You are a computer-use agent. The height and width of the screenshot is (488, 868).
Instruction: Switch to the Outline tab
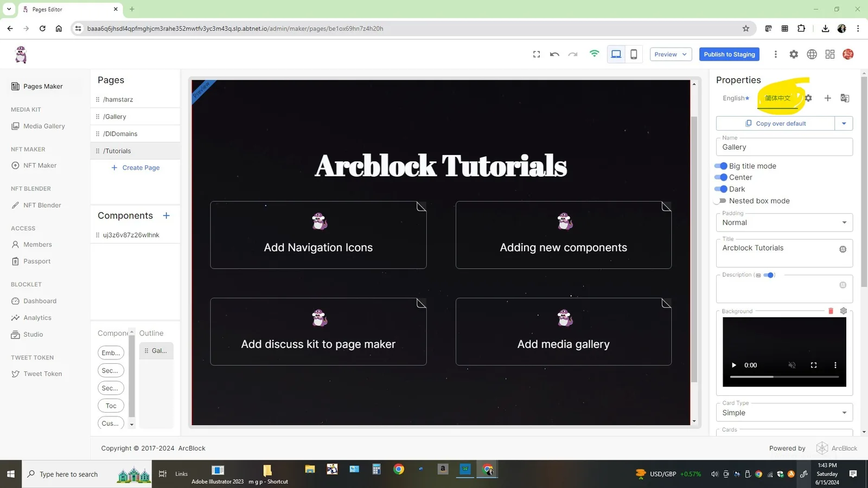[x=151, y=333]
